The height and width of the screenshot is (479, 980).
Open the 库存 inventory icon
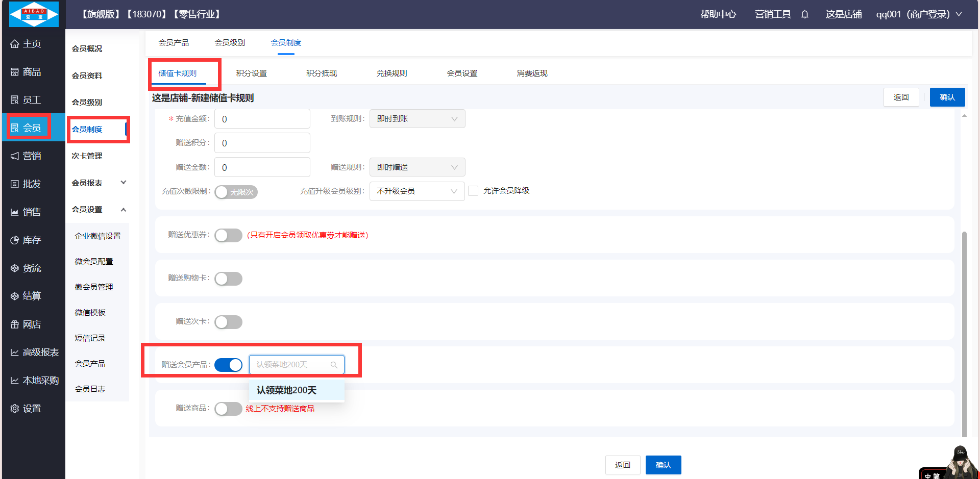coord(15,240)
